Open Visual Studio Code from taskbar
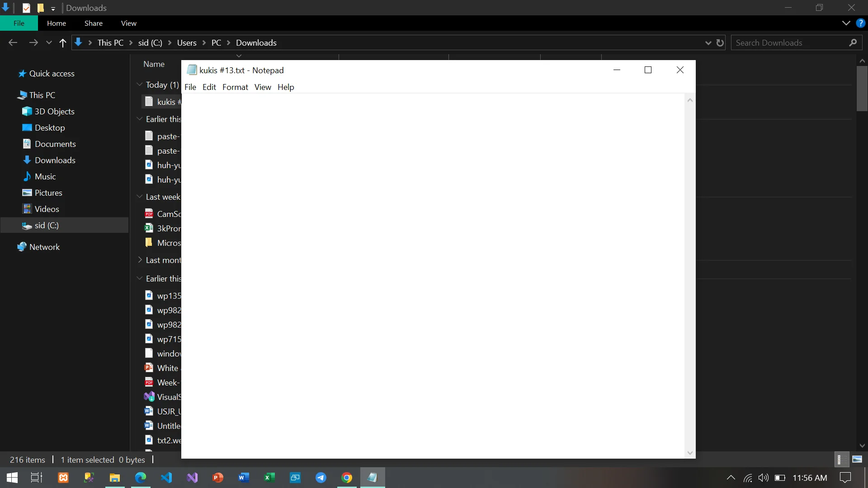 (166, 478)
